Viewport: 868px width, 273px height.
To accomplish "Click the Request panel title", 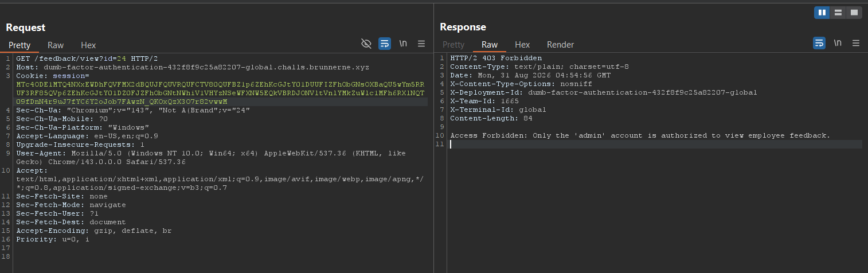I will tap(25, 27).
